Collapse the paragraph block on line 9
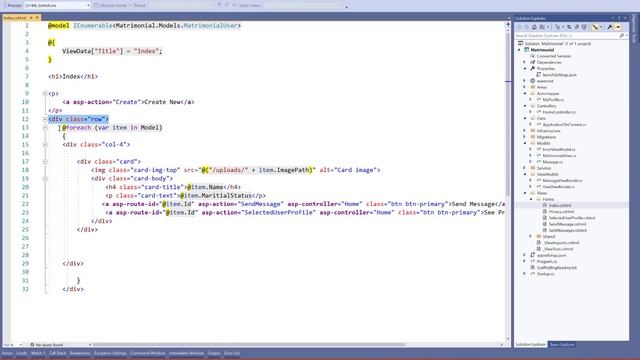The height and width of the screenshot is (360, 640). coord(45,93)
